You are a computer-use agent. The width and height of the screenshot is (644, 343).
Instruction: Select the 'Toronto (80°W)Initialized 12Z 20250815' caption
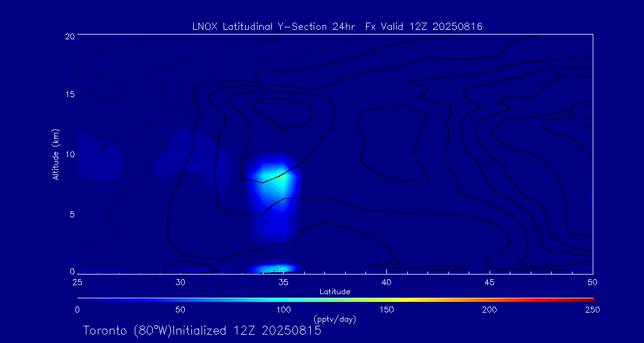click(x=202, y=330)
